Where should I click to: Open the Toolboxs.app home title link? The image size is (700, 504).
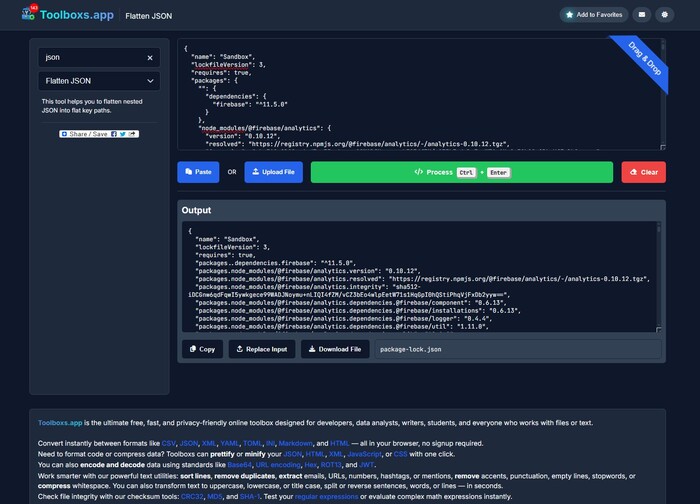77,15
